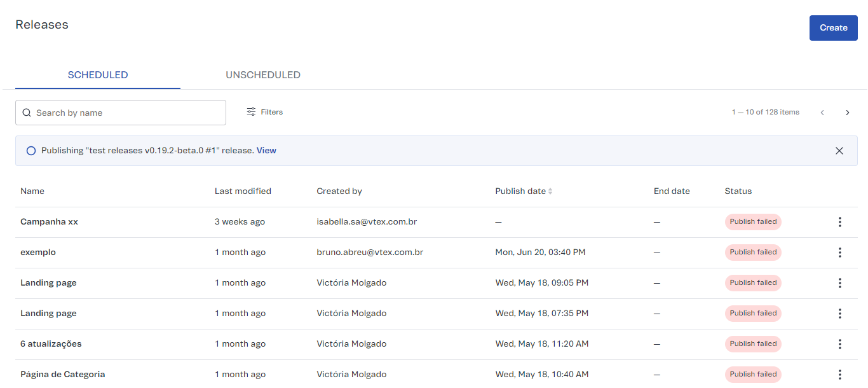Image resolution: width=868 pixels, height=388 pixels.
Task: Open the Filters panel
Action: click(265, 112)
